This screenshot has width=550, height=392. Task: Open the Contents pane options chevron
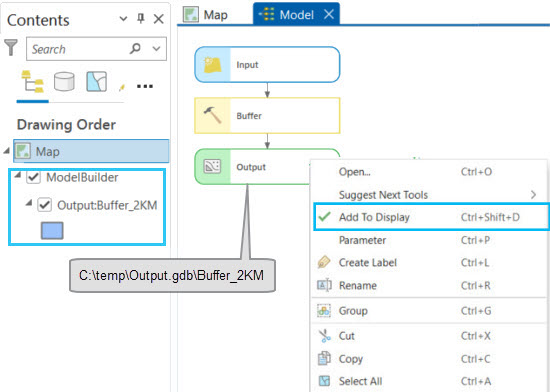point(123,19)
